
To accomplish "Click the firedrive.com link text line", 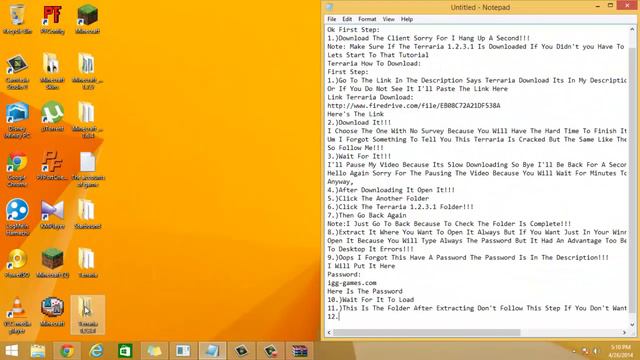I will click(413, 106).
